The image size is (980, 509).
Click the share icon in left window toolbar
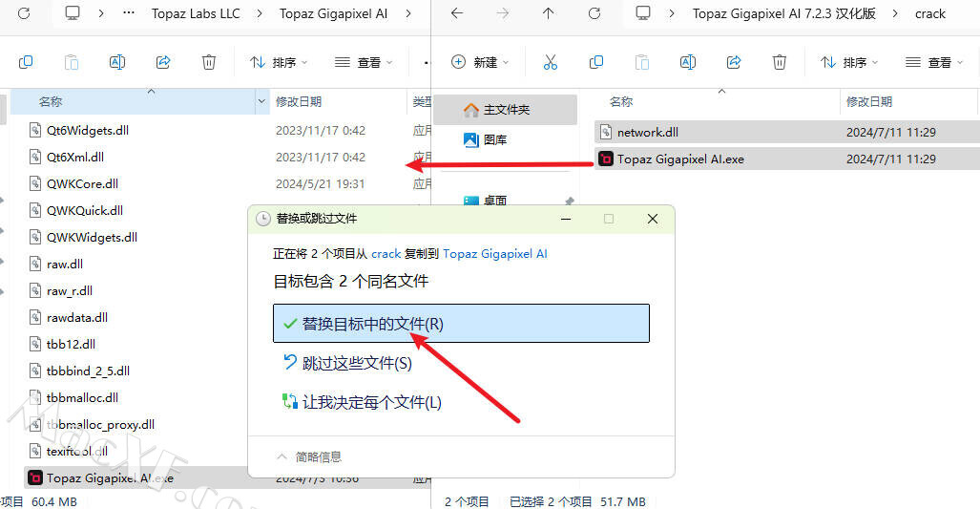163,62
